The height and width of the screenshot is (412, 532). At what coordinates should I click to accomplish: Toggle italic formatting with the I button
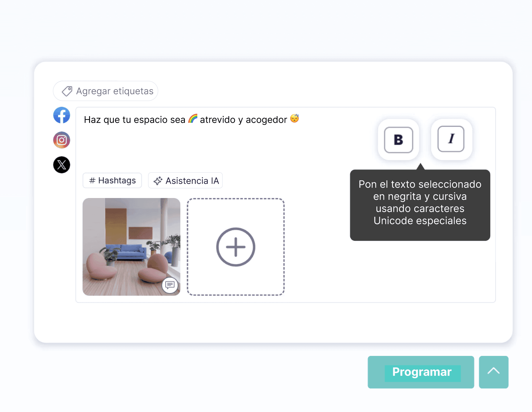(451, 139)
